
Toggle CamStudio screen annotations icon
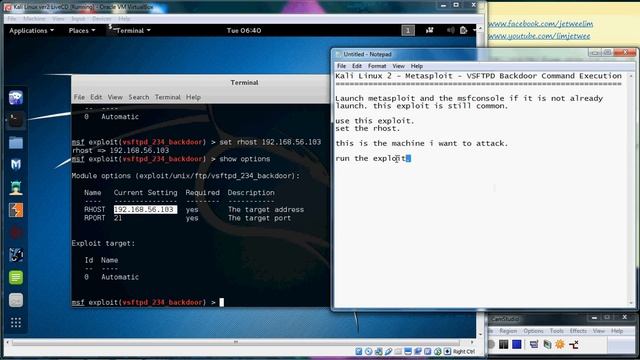point(534,344)
